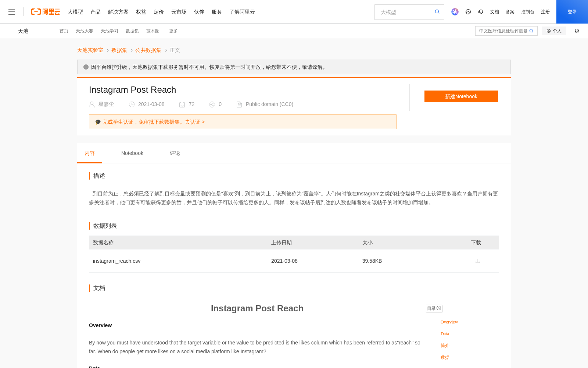The width and height of the screenshot is (588, 368).
Task: Open 数据集 in Tianchi nav
Action: click(132, 31)
